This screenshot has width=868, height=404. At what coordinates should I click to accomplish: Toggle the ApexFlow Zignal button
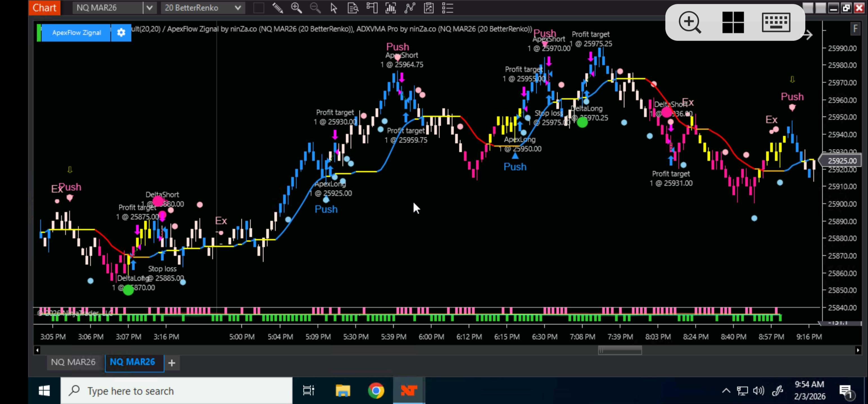point(76,33)
